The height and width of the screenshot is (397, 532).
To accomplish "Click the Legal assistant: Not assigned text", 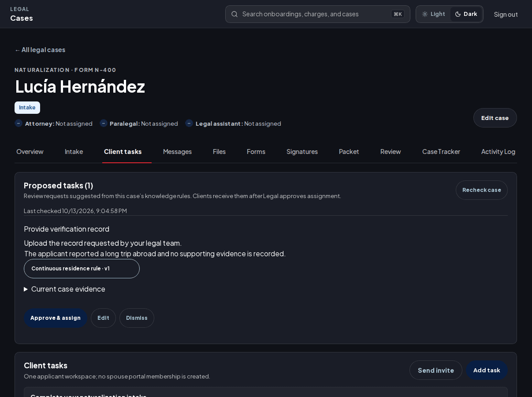I will tap(238, 124).
